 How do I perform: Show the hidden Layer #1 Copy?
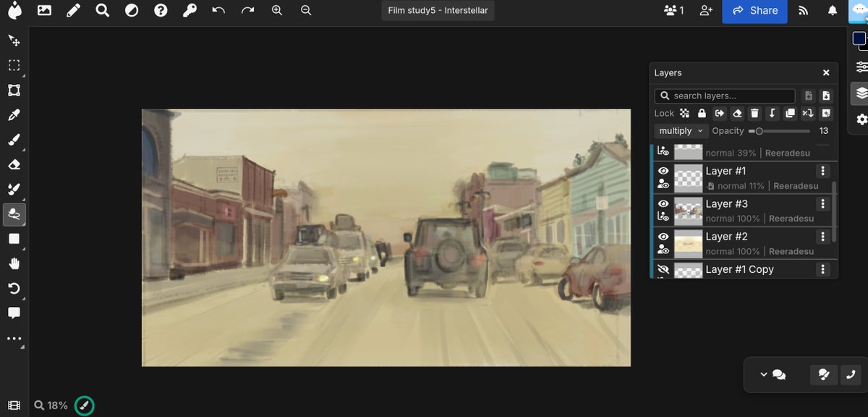click(x=663, y=269)
